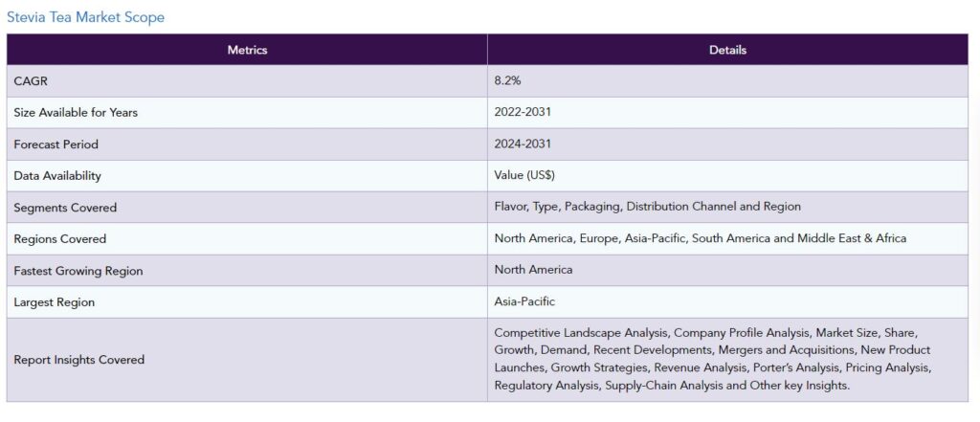Click the Metrics column header
Viewport: 980px width, 422px height.
pyautogui.click(x=247, y=50)
